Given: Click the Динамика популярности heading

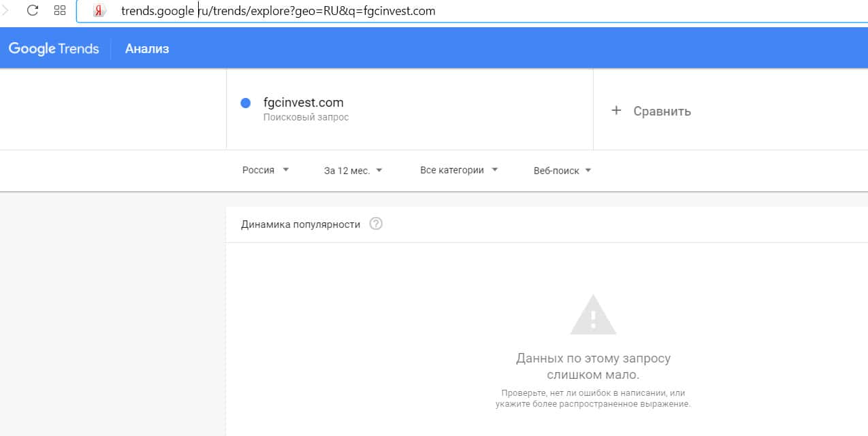Looking at the screenshot, I should tap(300, 224).
